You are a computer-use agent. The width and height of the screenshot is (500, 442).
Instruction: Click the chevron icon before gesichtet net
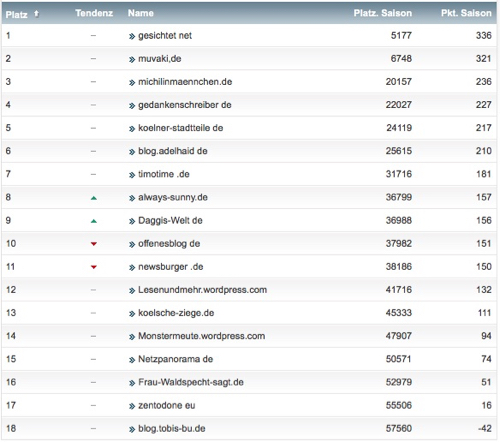(x=132, y=37)
